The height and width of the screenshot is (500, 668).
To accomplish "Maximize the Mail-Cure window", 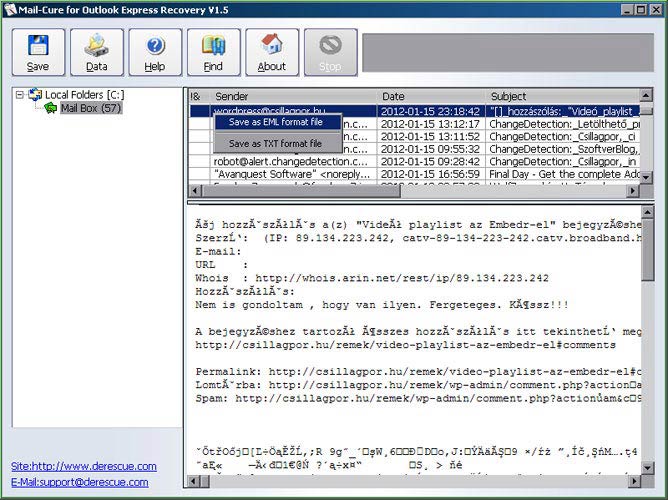I will (641, 9).
